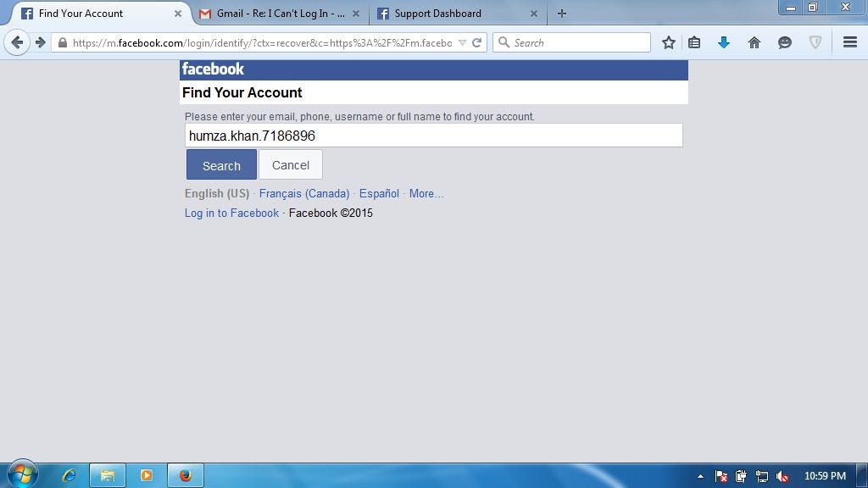This screenshot has width=868, height=488.
Task: Minimize the Firefox window
Action: pyautogui.click(x=791, y=7)
